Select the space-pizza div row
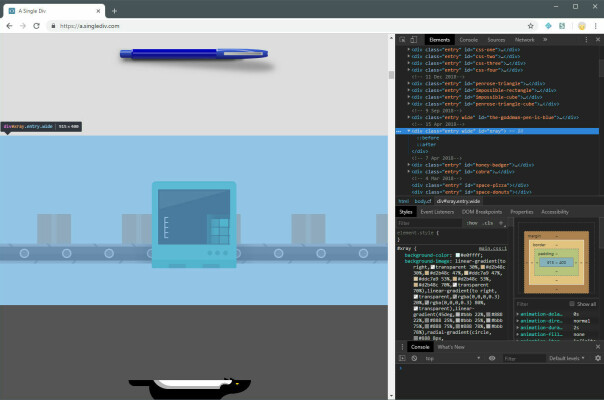604x400 pixels. tap(470, 185)
